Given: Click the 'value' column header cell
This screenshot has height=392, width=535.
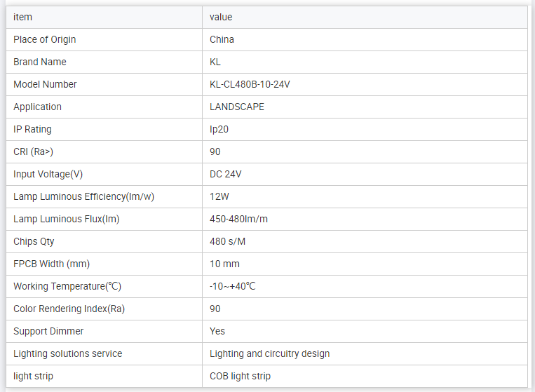Looking at the screenshot, I should [221, 17].
